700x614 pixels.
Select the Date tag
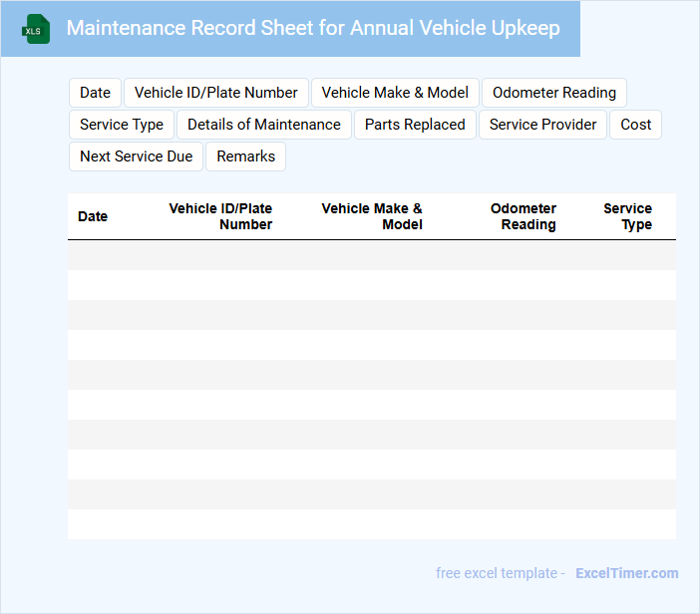95,93
